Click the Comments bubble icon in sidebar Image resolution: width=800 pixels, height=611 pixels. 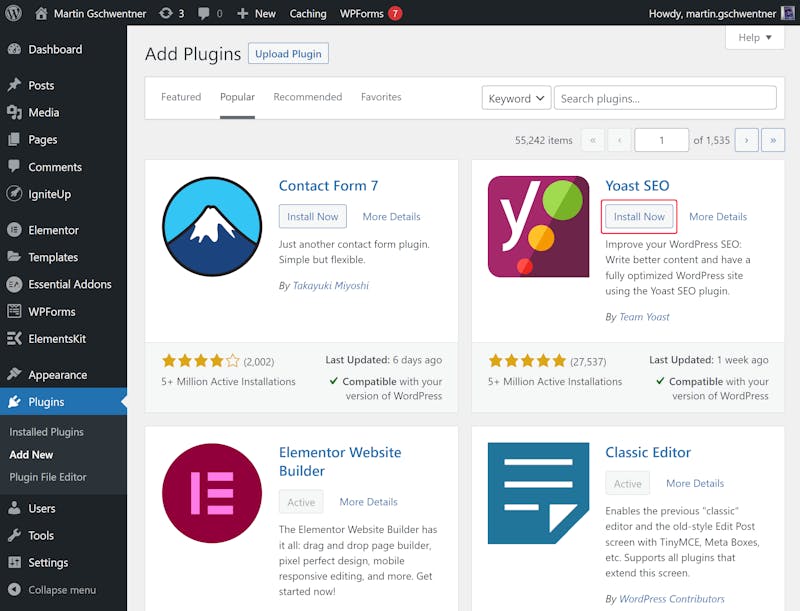click(14, 166)
